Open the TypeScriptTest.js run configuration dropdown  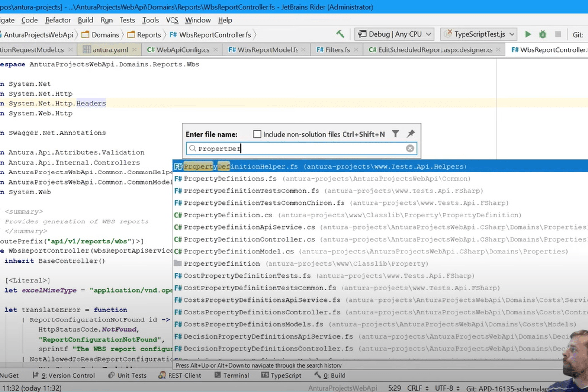479,34
